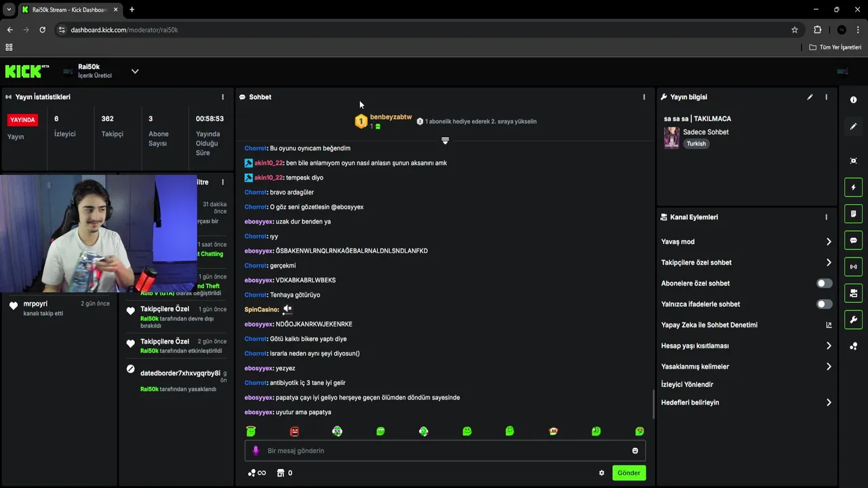This screenshot has height=488, width=868.
Task: Toggle the lightning bolt widget icon
Action: tap(853, 187)
